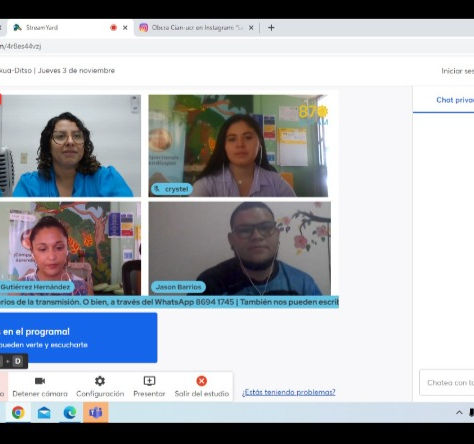Viewport: 474px width, 444px height.
Task: Focus the chat message input field
Action: (x=447, y=383)
